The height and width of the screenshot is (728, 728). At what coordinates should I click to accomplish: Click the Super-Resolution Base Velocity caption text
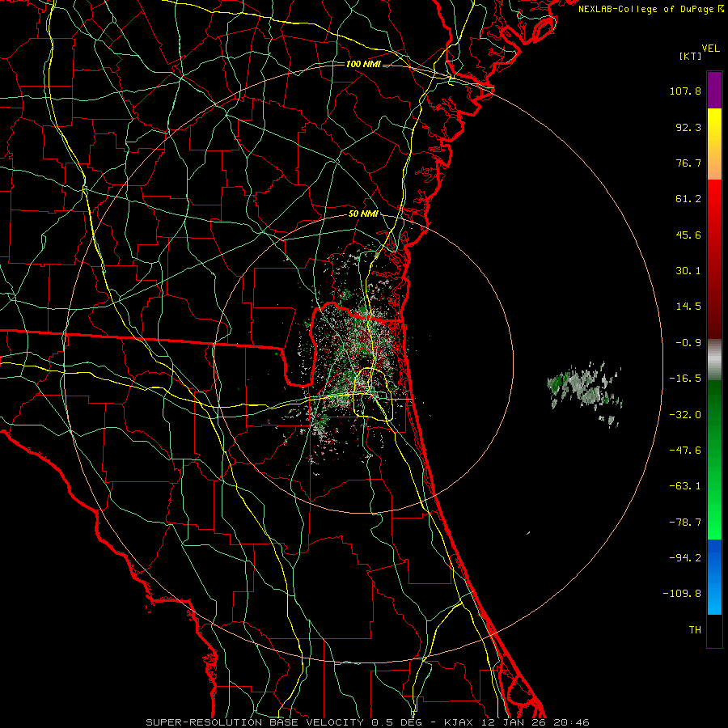(x=368, y=722)
